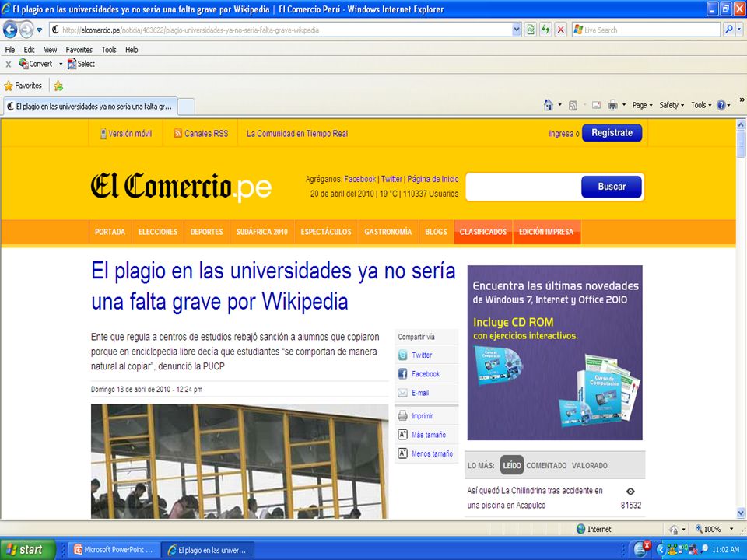Expand the Convert dropdown arrow
The image size is (747, 560).
point(61,64)
